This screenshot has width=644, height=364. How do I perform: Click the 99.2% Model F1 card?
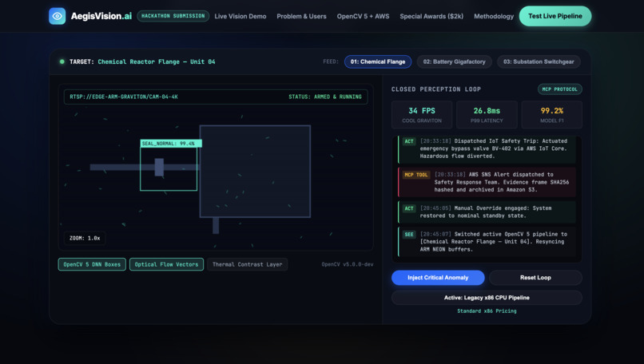tap(551, 114)
